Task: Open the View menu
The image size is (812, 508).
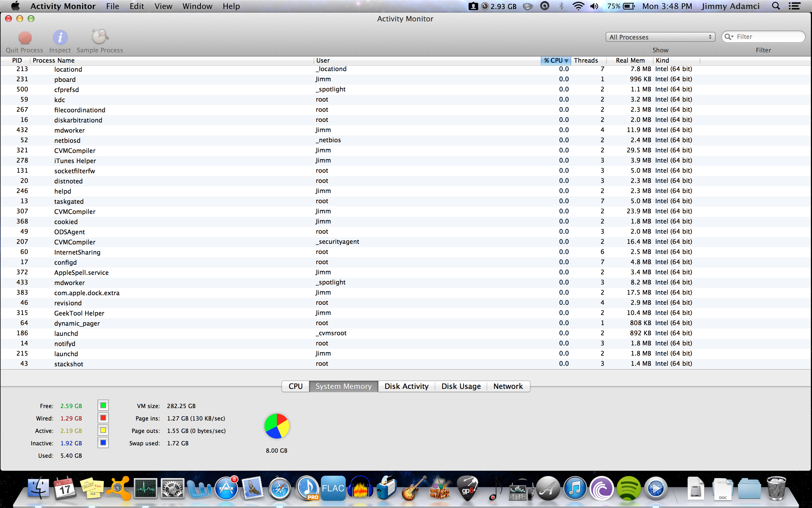Action: tap(163, 6)
